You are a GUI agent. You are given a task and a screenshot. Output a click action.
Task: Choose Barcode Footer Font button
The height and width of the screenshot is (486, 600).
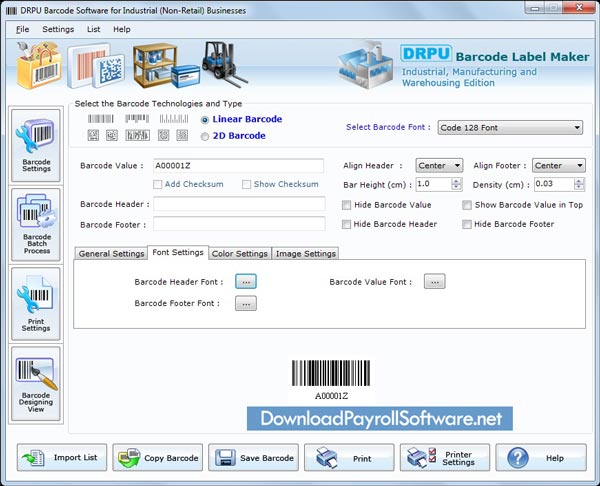tap(246, 304)
